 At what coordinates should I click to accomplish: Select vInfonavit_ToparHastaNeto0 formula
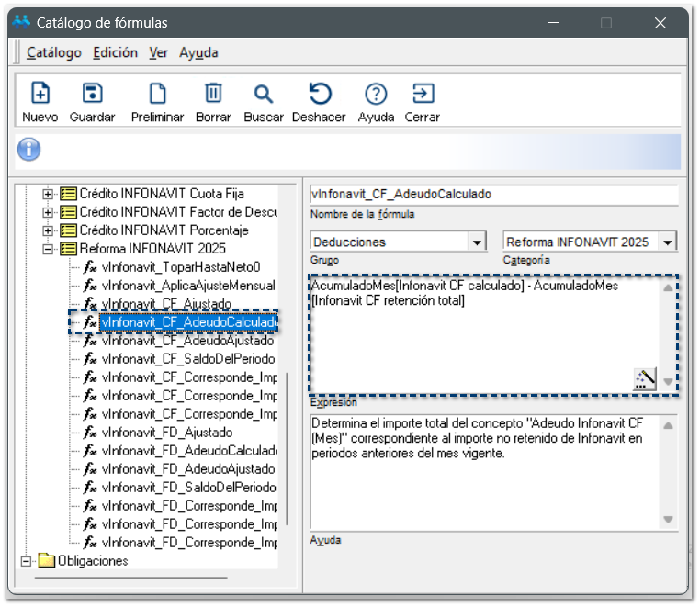tap(175, 267)
